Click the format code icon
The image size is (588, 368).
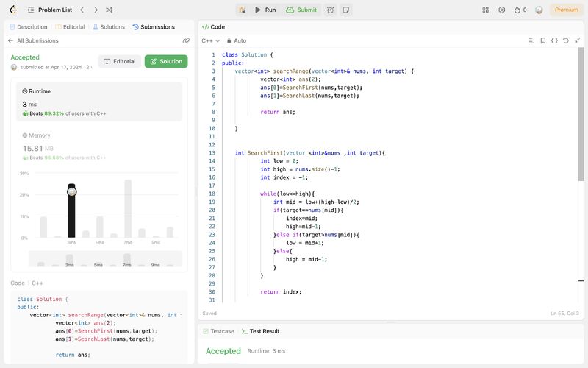pyautogui.click(x=531, y=40)
